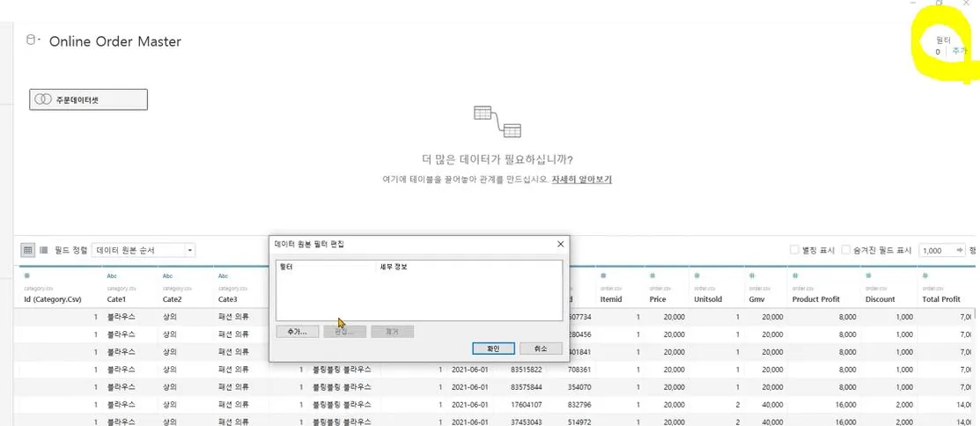
Task: Click Abc type icon above Cate3
Action: tap(224, 275)
